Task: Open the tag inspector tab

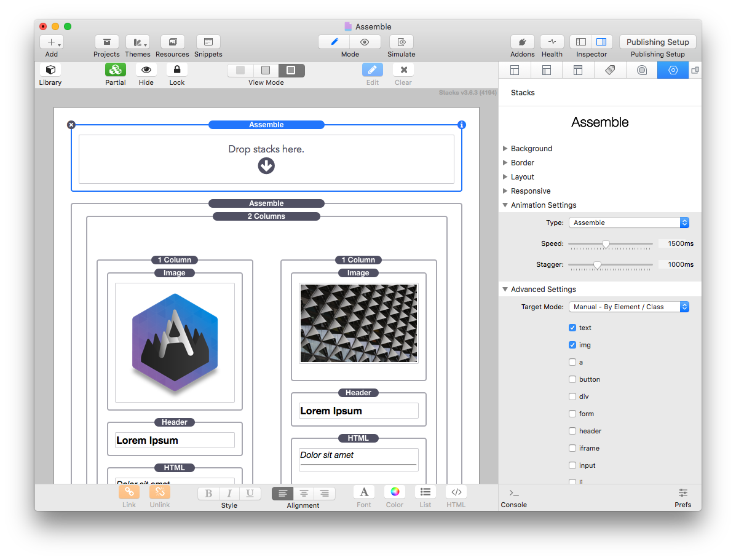Action: pos(610,71)
